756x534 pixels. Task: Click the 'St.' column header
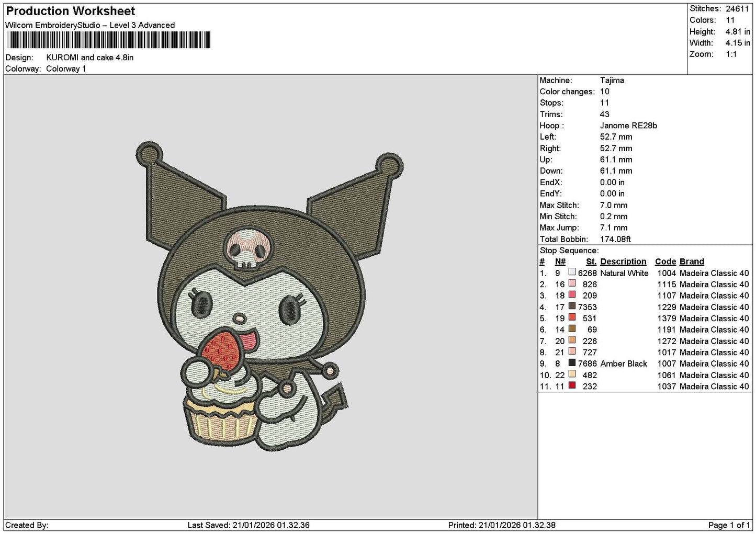[x=591, y=262]
